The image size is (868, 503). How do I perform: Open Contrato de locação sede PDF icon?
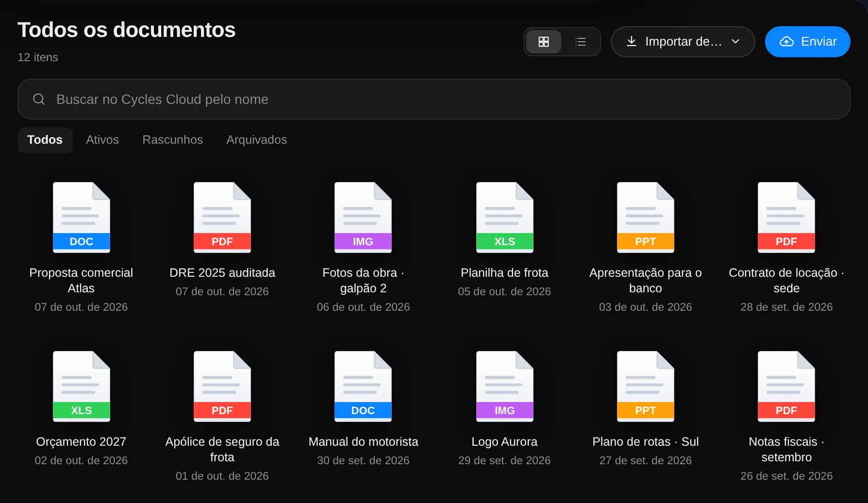[x=786, y=218]
